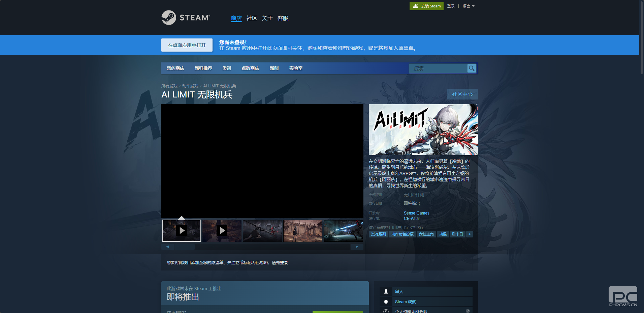This screenshot has height=313, width=644.
Task: Select the 动作角色扮演 tag
Action: (402, 234)
